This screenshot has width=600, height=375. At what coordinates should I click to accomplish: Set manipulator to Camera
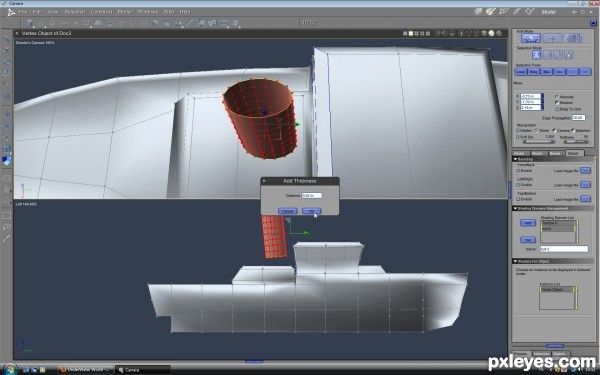pyautogui.click(x=554, y=130)
